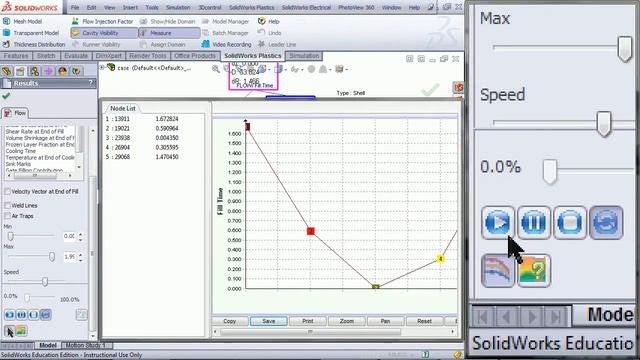Viewport: 640px width, 360px height.
Task: Expand the case tree item
Action: tap(102, 67)
